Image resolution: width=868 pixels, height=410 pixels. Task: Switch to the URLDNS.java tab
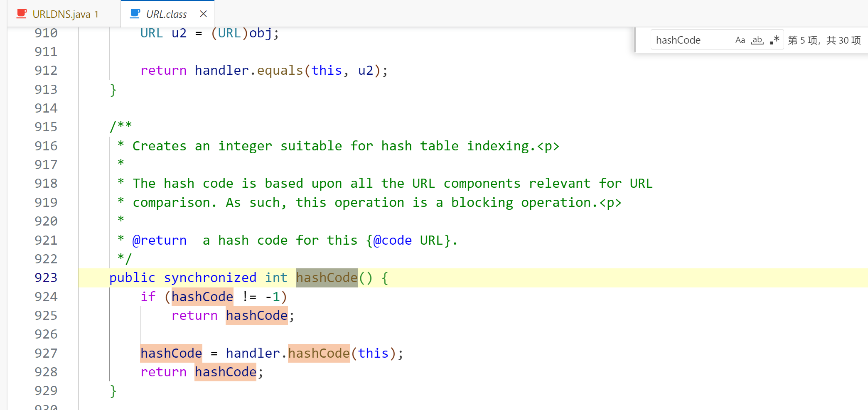pyautogui.click(x=61, y=14)
